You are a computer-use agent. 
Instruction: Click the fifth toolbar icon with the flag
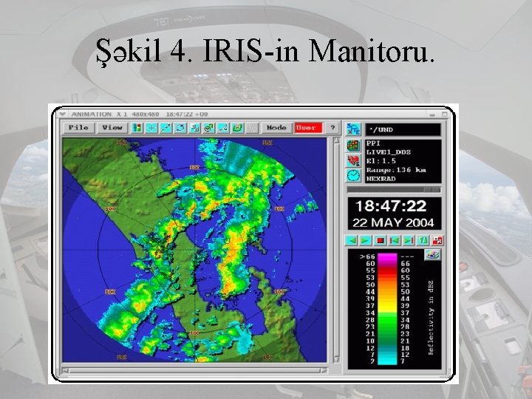point(194,128)
